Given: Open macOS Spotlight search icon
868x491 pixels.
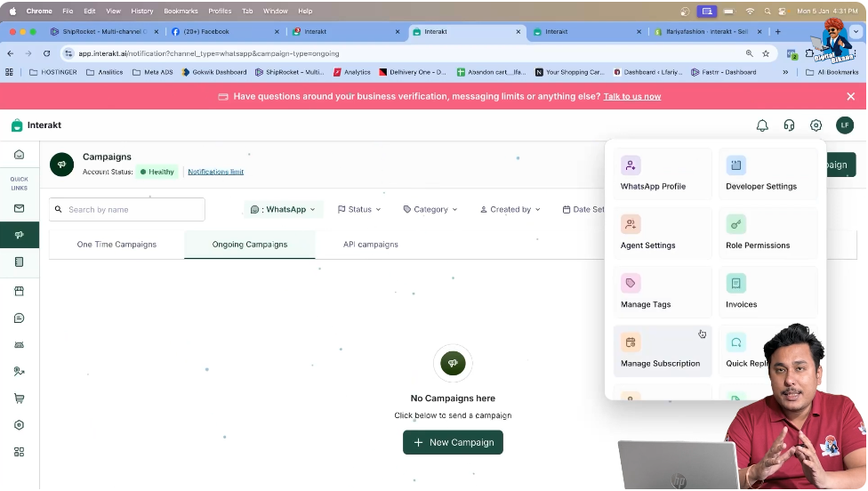Looking at the screenshot, I should [768, 11].
